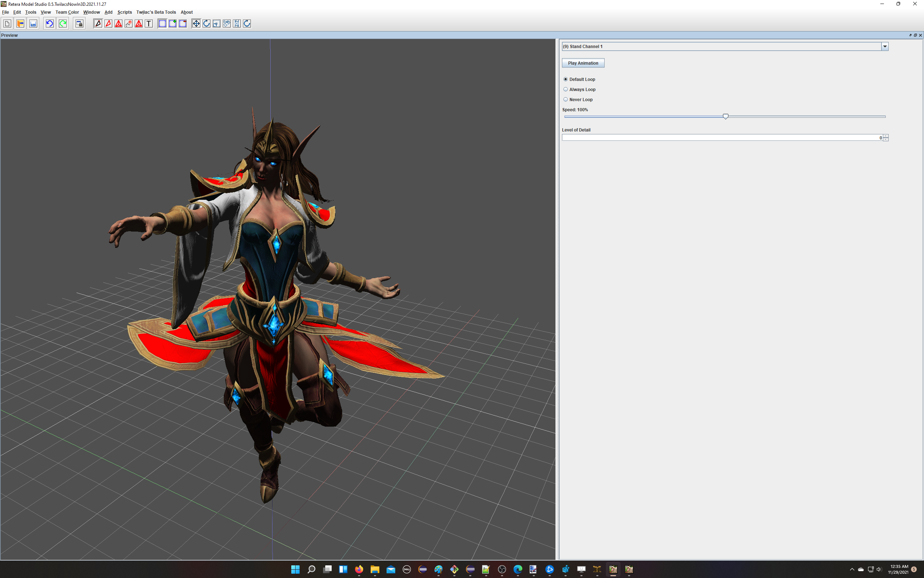Select the Animate node mode icon
The height and width of the screenshot is (578, 924).
click(128, 24)
